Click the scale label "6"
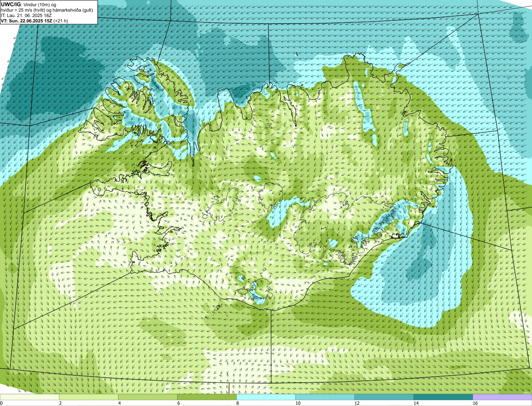 tap(178, 403)
